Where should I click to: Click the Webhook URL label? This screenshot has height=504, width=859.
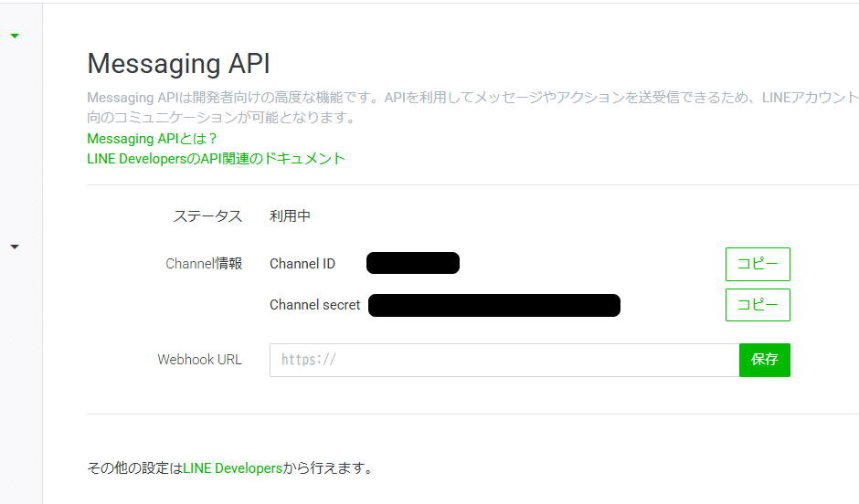199,360
